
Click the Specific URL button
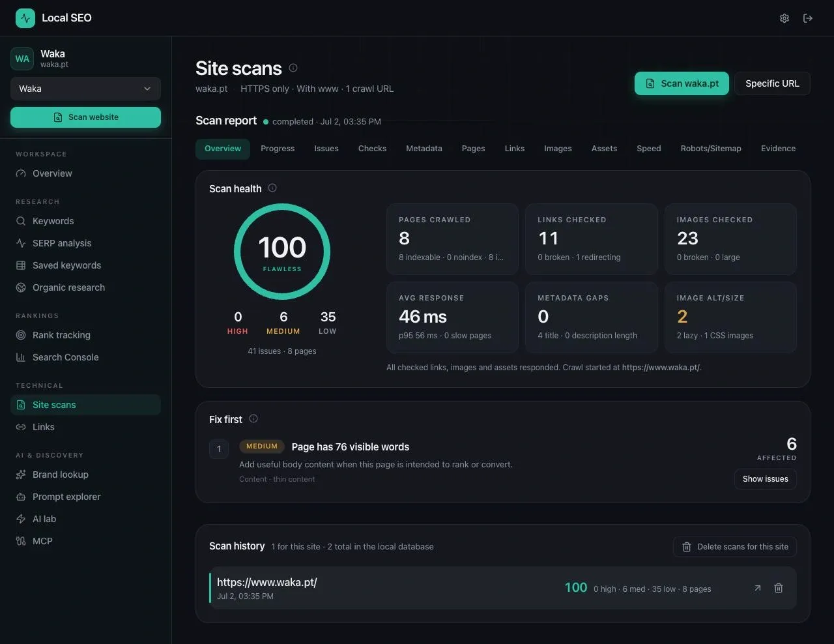[772, 83]
